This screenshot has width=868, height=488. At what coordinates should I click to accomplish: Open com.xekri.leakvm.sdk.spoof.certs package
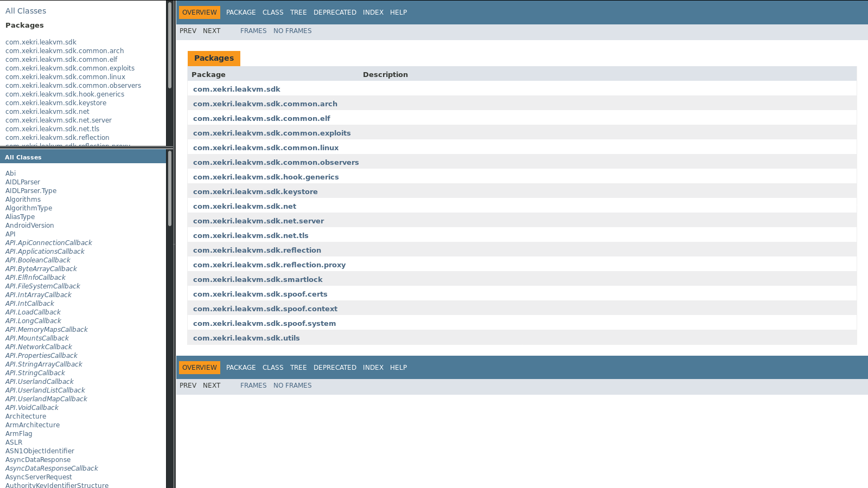click(x=260, y=294)
